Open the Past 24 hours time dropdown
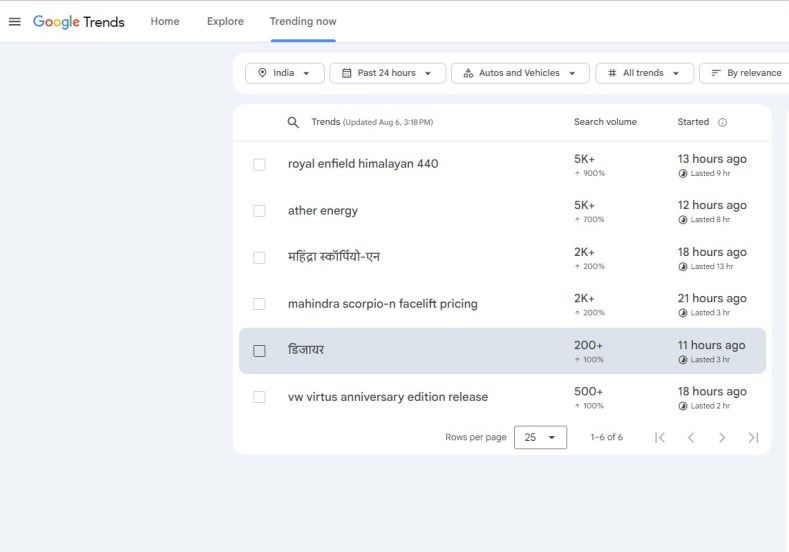The height and width of the screenshot is (552, 789). tap(387, 73)
